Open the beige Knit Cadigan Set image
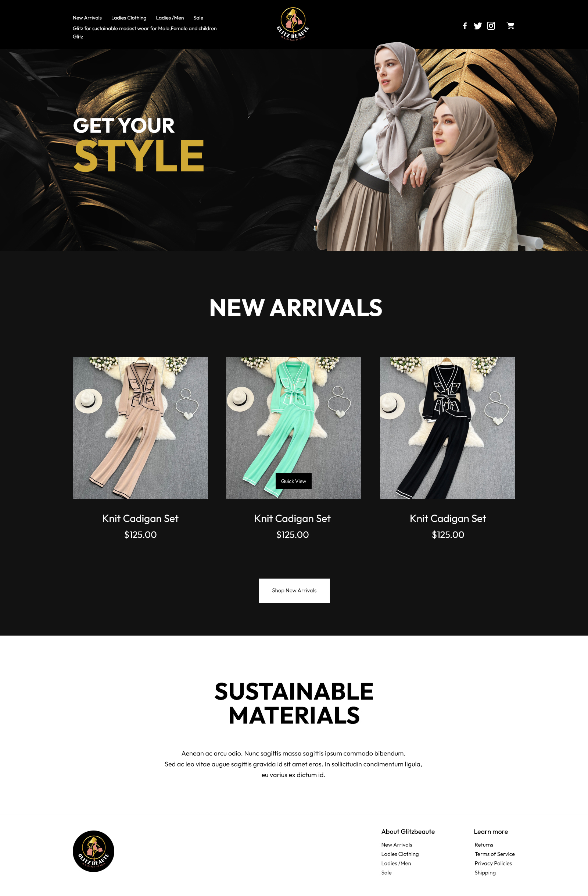Image resolution: width=588 pixels, height=896 pixels. pos(140,428)
